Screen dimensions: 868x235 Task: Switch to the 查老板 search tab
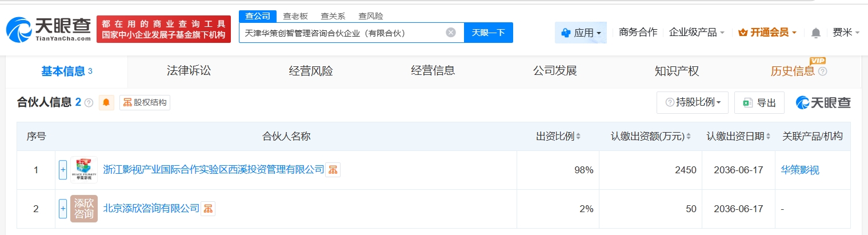295,16
